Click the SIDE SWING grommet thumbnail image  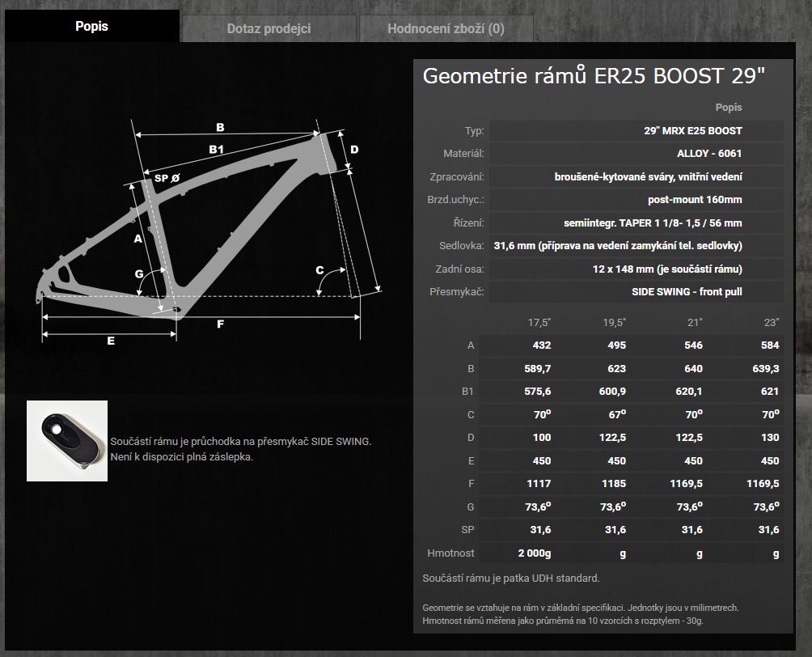tap(67, 441)
